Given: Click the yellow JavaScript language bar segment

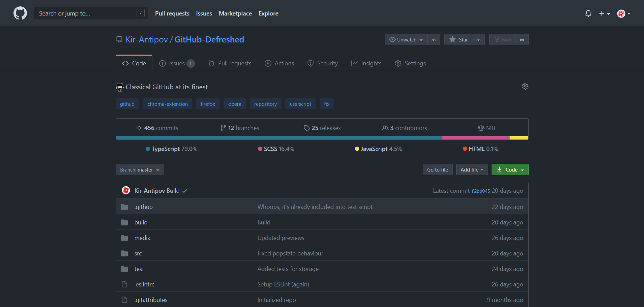Looking at the screenshot, I should tap(518, 138).
